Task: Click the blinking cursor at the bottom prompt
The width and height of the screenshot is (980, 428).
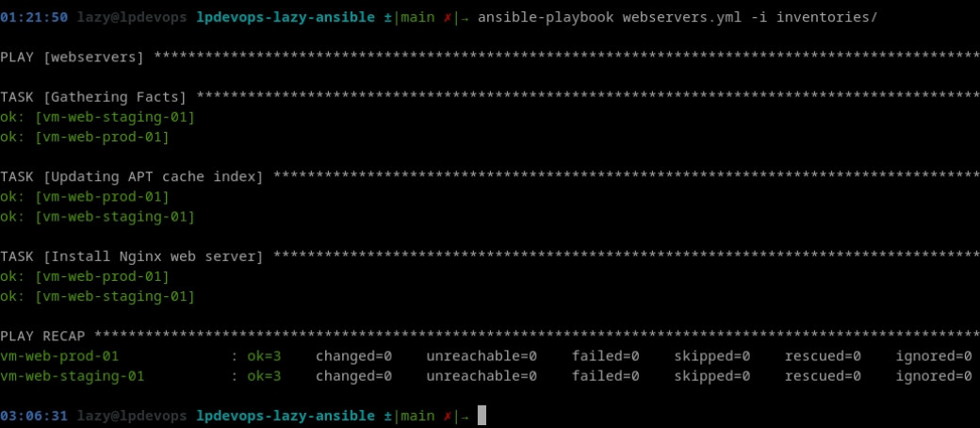Action: pyautogui.click(x=482, y=416)
